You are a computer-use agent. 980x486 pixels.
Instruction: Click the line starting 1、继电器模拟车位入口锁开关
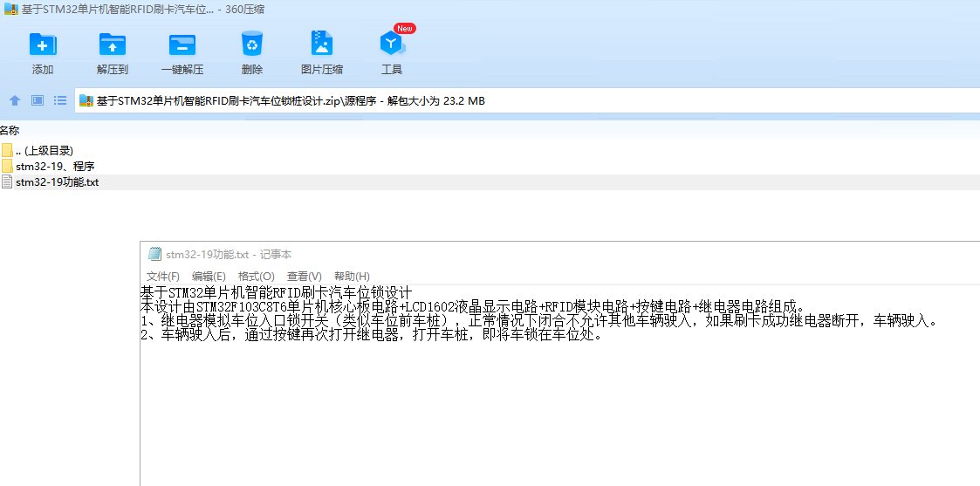click(538, 321)
